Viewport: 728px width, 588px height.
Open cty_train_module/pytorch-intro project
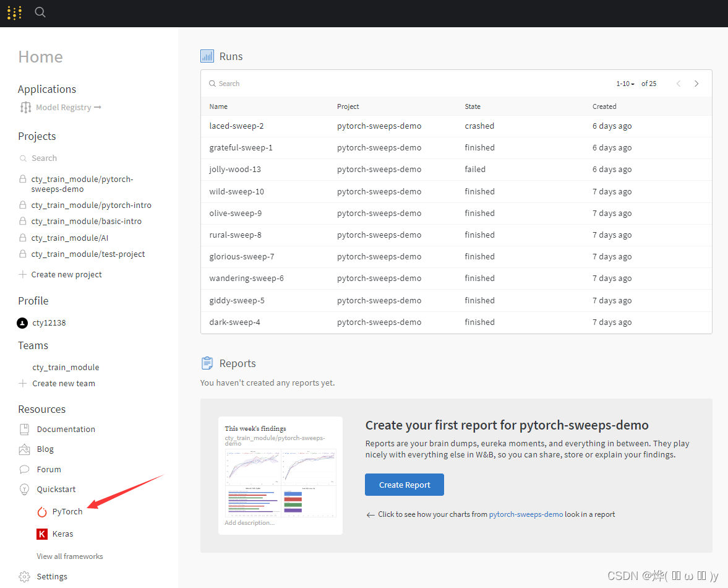click(91, 205)
